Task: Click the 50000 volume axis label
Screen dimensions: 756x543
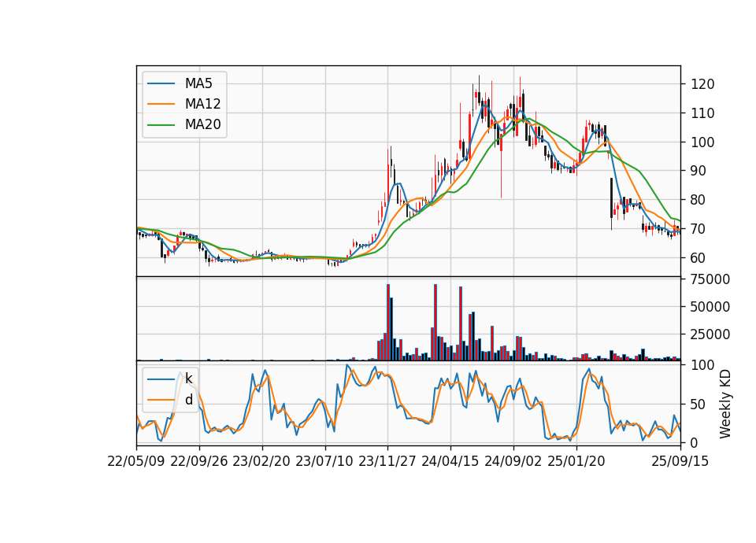Action: point(710,306)
